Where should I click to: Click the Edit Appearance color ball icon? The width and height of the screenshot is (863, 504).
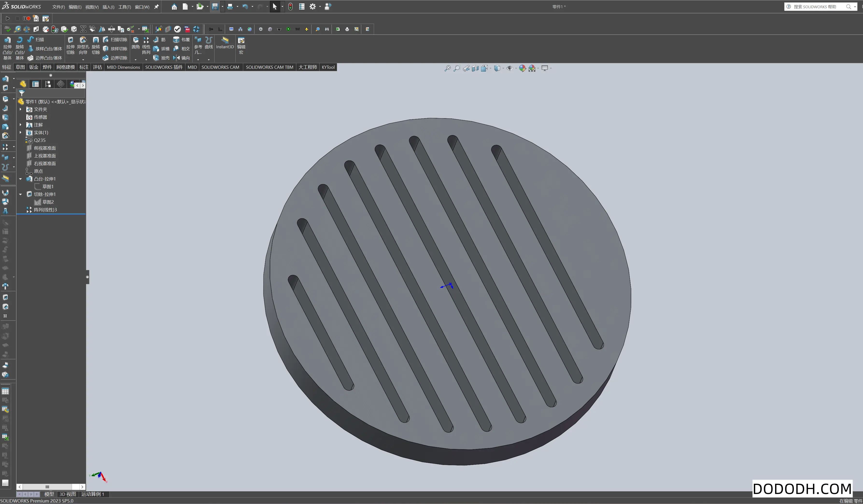[x=522, y=69]
